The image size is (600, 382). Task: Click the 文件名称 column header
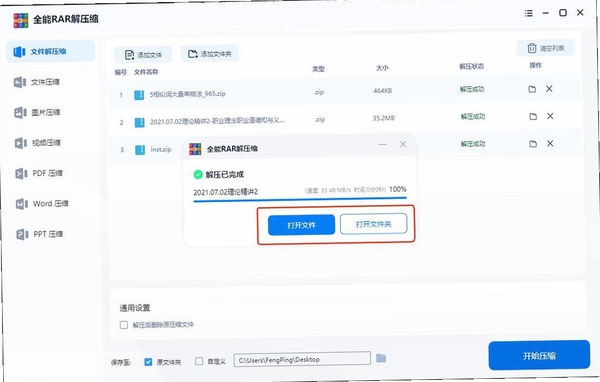coord(146,72)
